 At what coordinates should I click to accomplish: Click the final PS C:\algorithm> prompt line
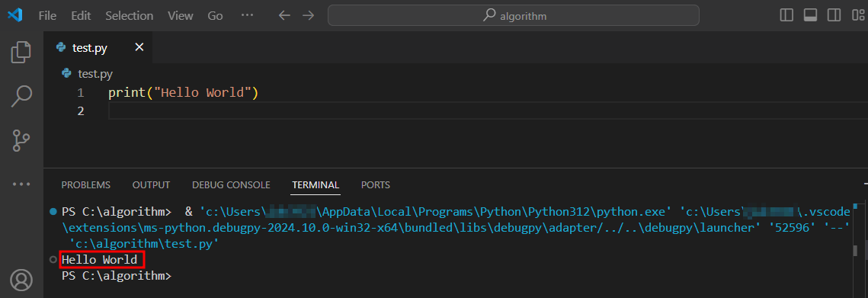pyautogui.click(x=117, y=275)
